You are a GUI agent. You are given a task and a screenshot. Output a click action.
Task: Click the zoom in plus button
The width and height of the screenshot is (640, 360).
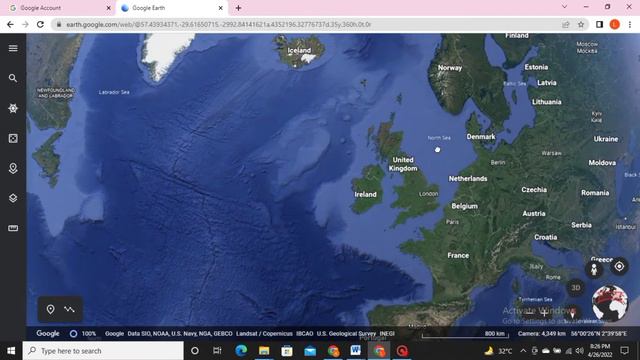tap(544, 313)
